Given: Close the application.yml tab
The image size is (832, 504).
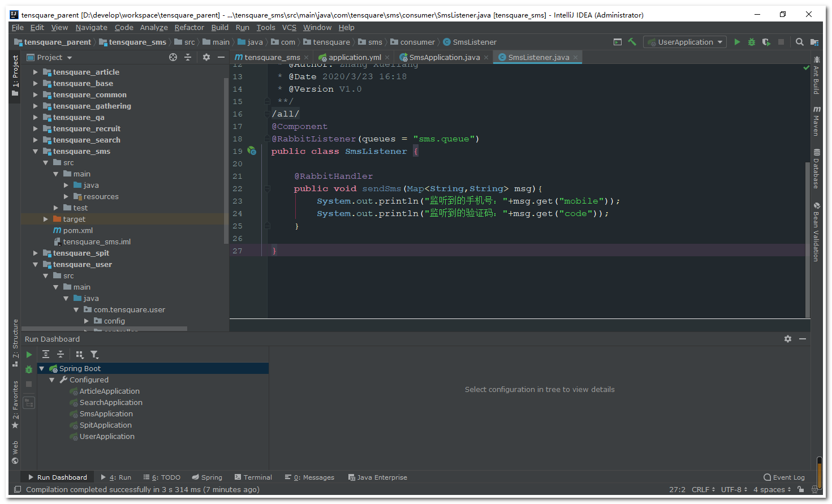Looking at the screenshot, I should (x=387, y=58).
